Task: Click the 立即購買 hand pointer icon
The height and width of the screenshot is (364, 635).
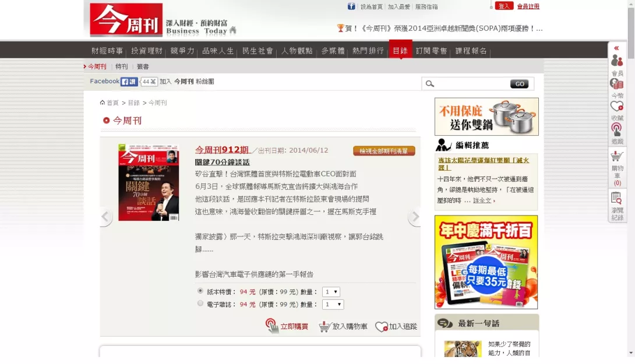Action: (271, 326)
